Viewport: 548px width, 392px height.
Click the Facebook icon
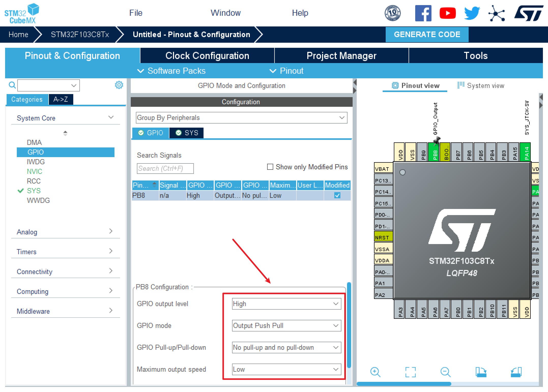423,13
